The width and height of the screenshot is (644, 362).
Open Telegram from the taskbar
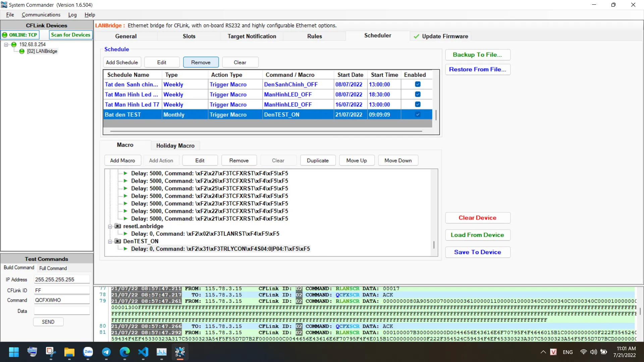click(106, 352)
